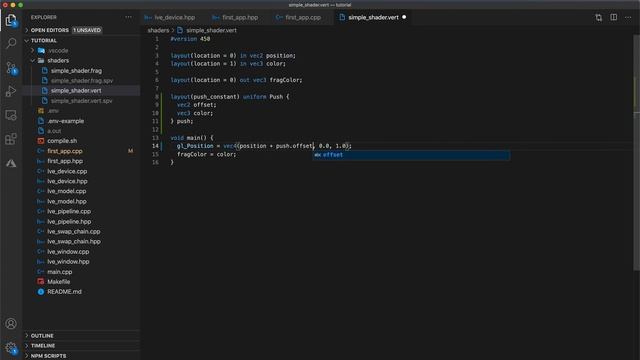Expand the Timeline section
Image resolution: width=640 pixels, height=360 pixels.
(82, 346)
